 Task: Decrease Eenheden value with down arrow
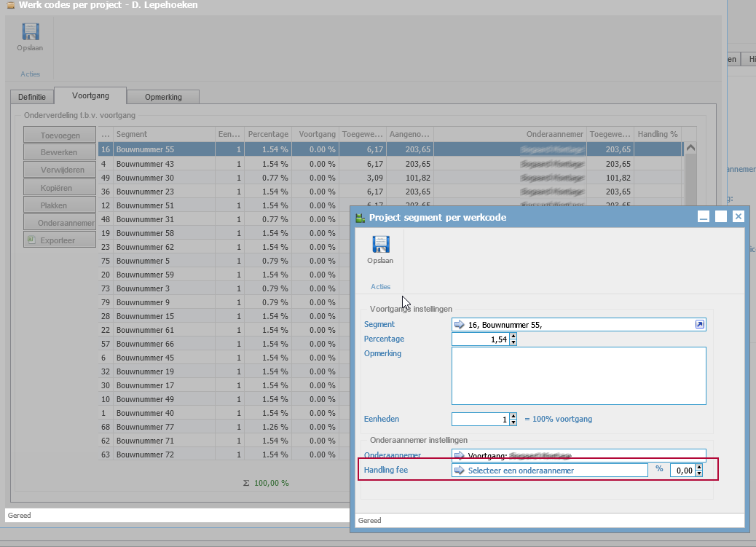513,422
